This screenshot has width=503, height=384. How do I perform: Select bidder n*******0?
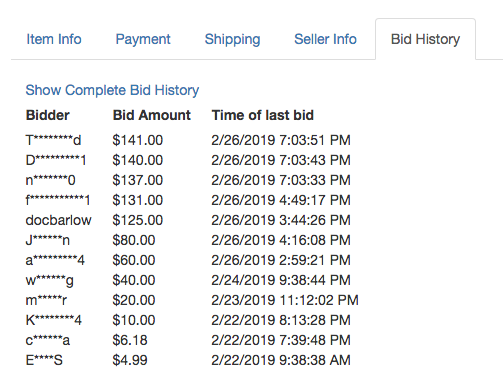(50, 180)
